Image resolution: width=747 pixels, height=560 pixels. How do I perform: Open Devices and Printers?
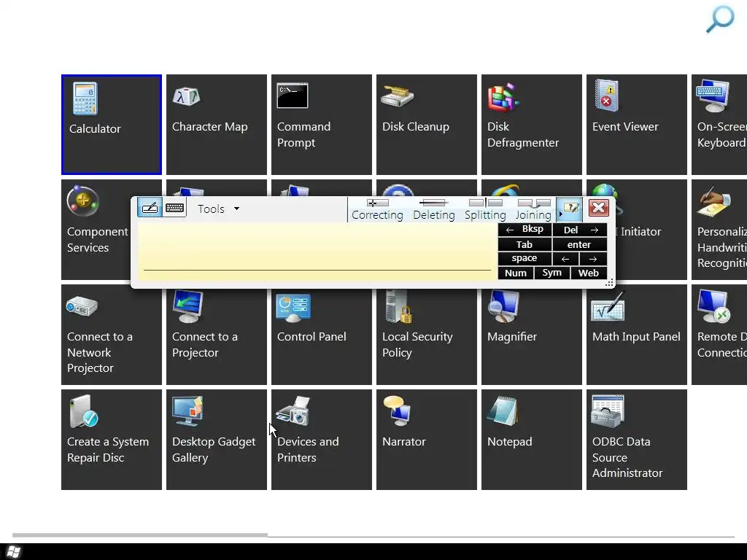(322, 440)
